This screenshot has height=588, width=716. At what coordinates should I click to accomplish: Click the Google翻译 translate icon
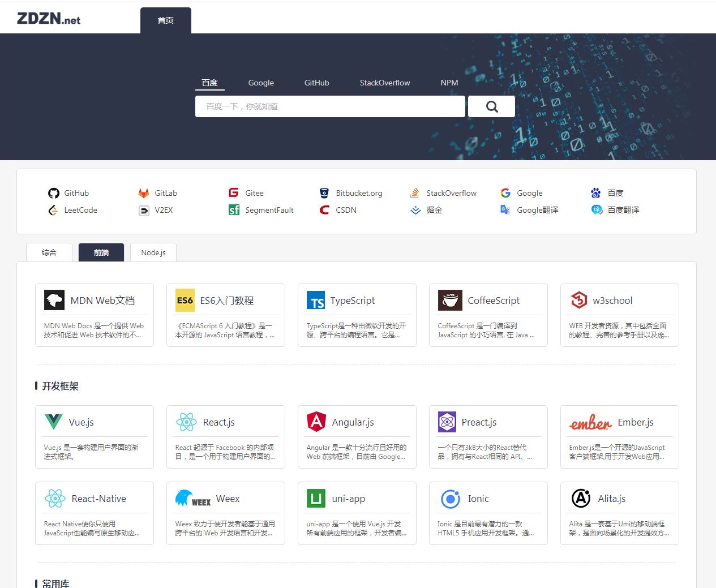[505, 210]
